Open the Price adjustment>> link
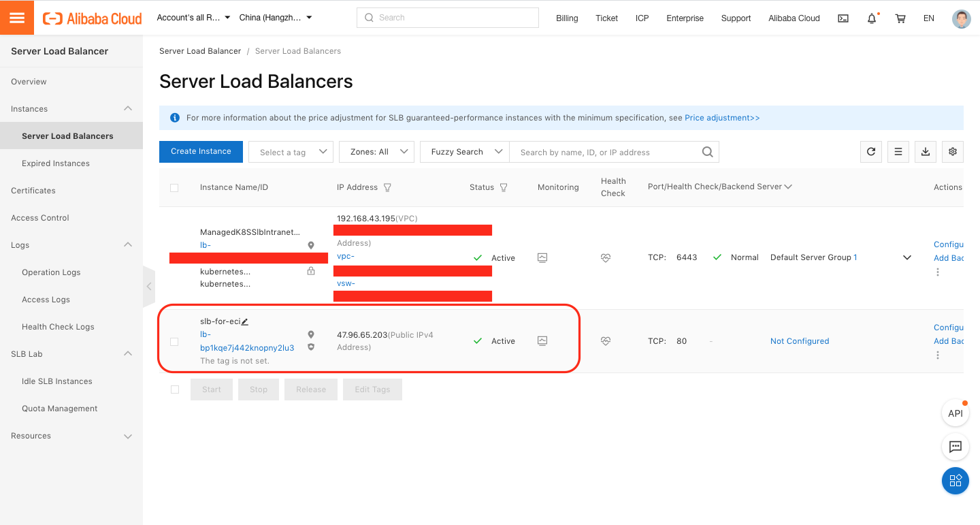 pyautogui.click(x=722, y=118)
